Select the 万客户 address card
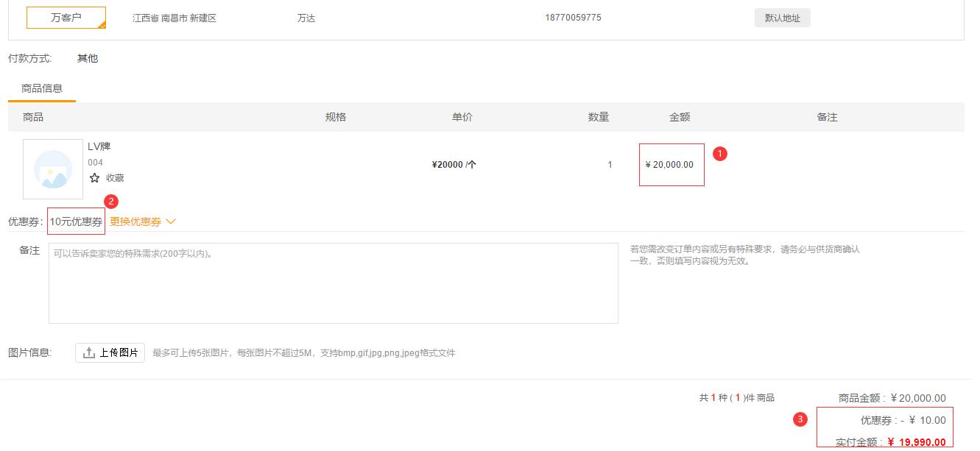This screenshot has height=451, width=980. click(x=66, y=18)
